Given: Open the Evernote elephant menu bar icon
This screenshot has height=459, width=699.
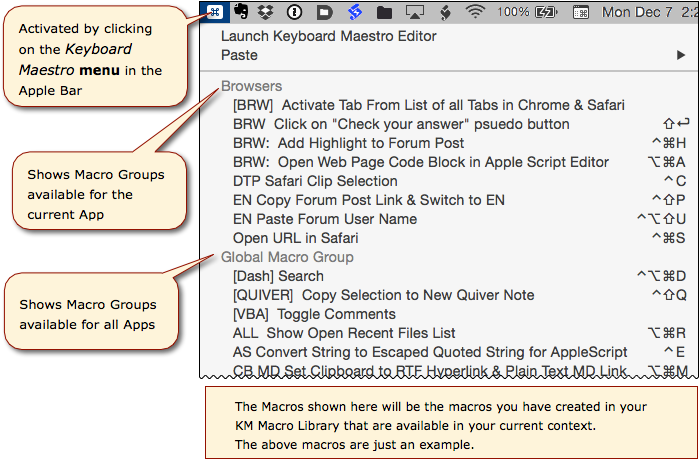Looking at the screenshot, I should (242, 12).
